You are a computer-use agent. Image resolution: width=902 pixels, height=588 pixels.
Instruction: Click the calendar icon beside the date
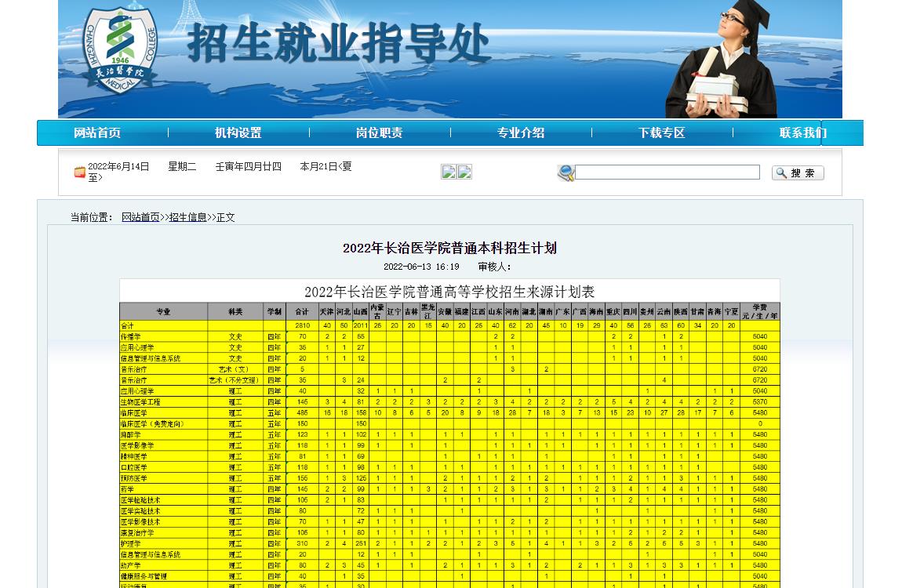coord(79,172)
